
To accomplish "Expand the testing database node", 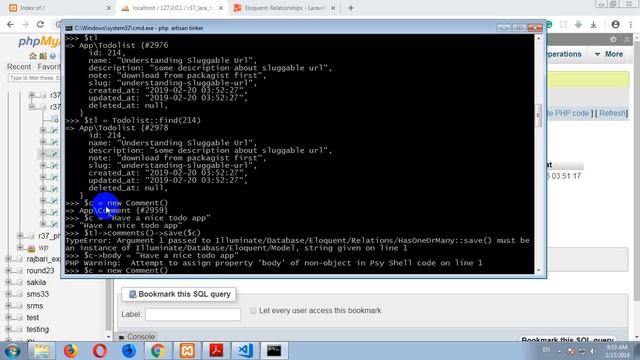I will coord(9,329).
